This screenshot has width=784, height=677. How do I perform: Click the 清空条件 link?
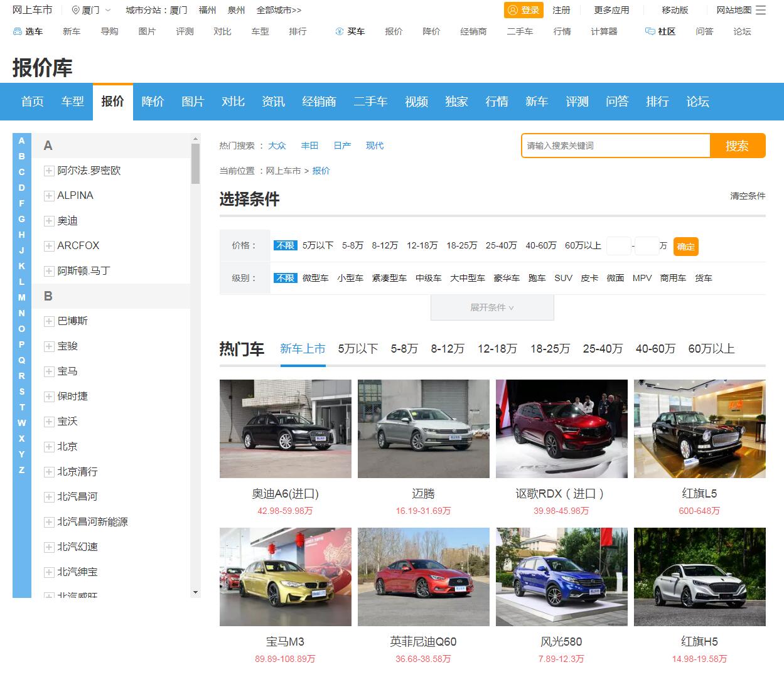747,196
